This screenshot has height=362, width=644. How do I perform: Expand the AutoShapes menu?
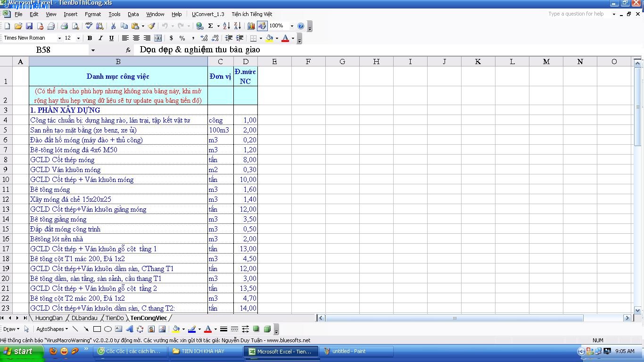coord(52,329)
